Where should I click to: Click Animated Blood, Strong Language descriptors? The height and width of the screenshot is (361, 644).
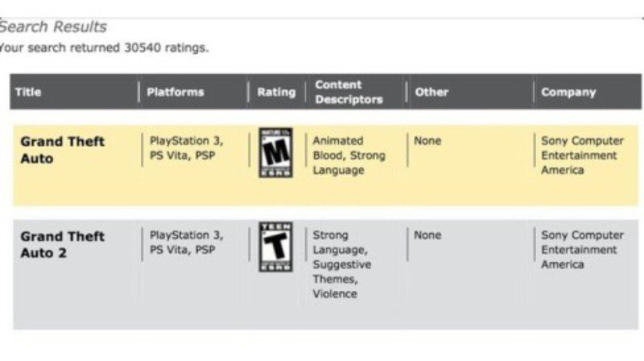tap(349, 155)
